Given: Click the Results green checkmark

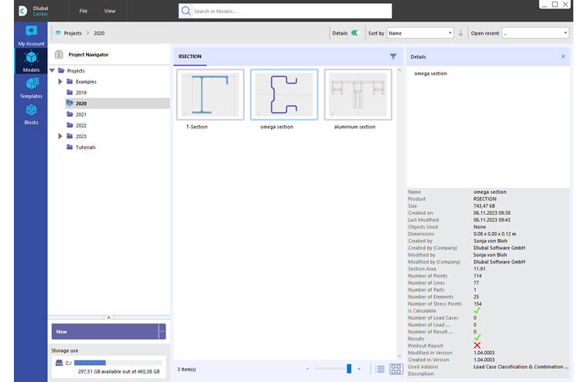Looking at the screenshot, I should tap(477, 338).
